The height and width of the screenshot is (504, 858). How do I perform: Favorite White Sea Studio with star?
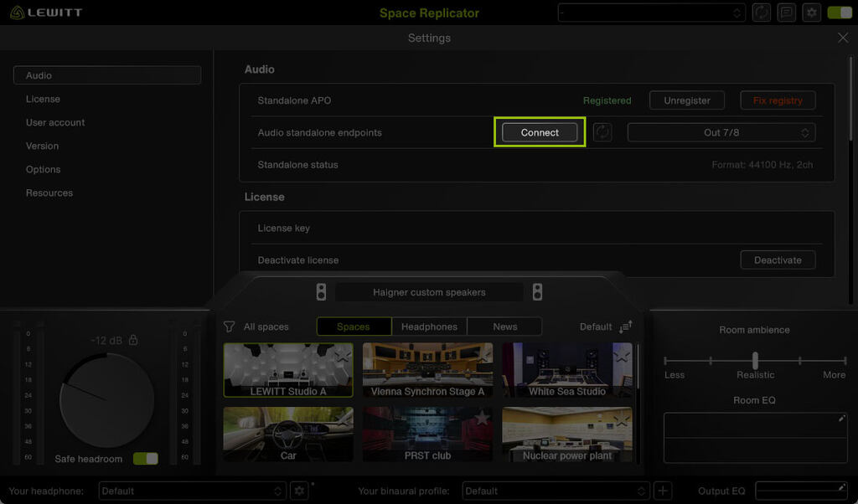[x=622, y=355]
